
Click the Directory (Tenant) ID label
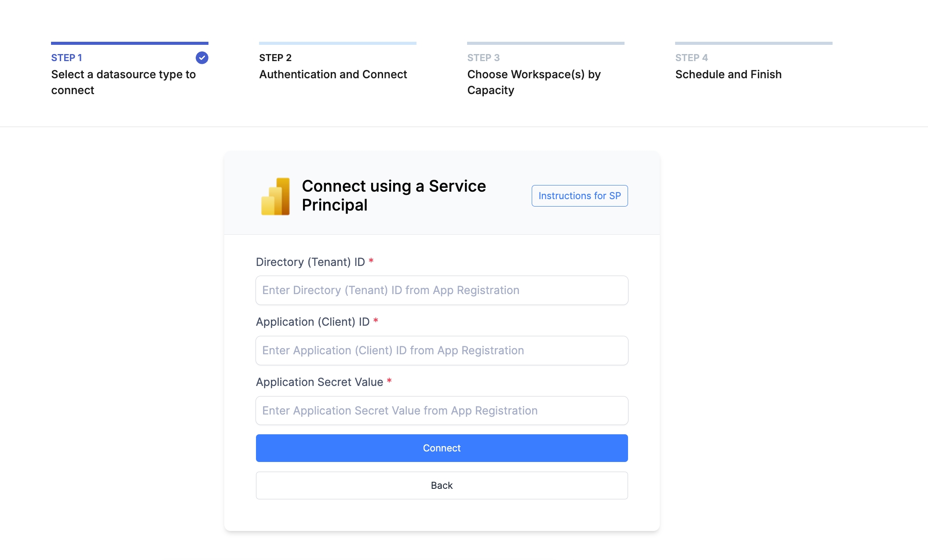pyautogui.click(x=311, y=262)
